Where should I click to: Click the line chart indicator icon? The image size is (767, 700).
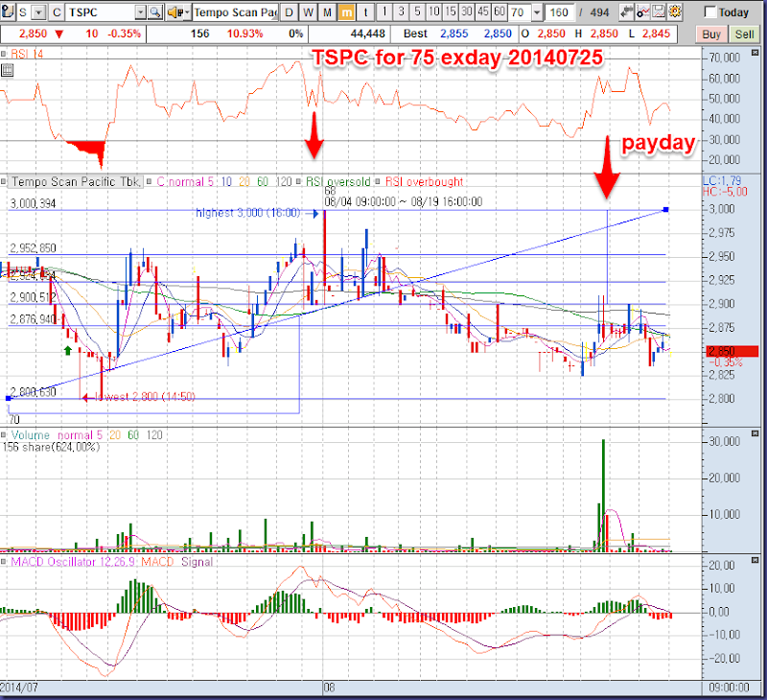pyautogui.click(x=643, y=12)
